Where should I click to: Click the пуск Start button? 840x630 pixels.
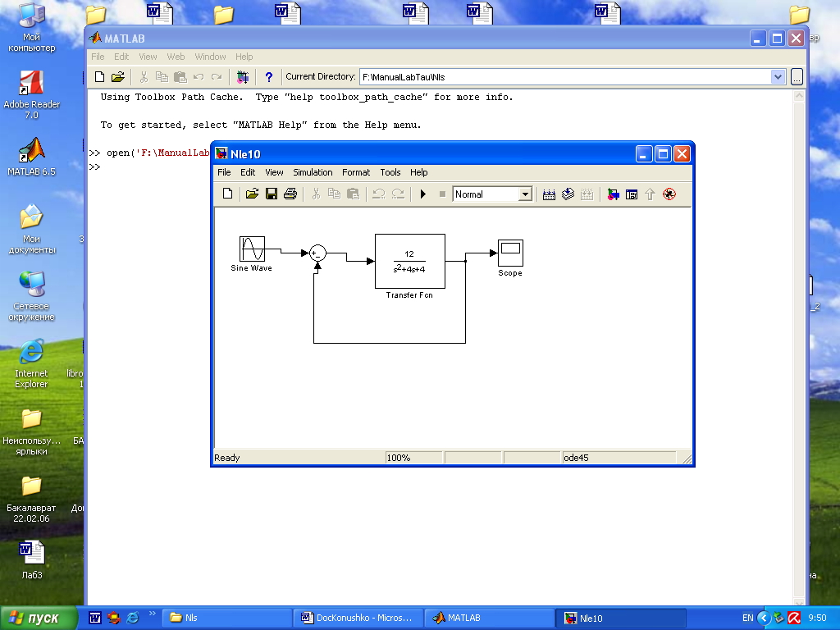tap(38, 618)
